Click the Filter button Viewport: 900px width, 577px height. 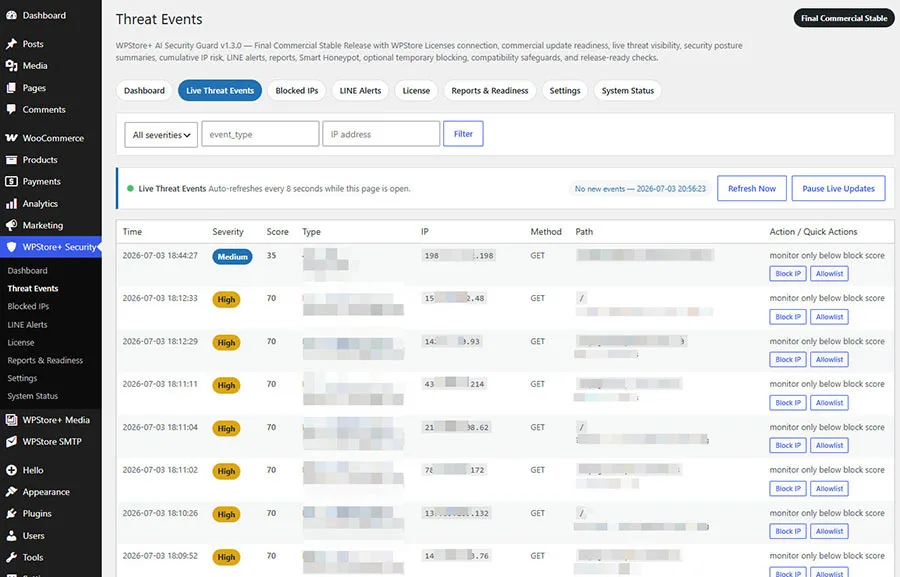click(463, 134)
